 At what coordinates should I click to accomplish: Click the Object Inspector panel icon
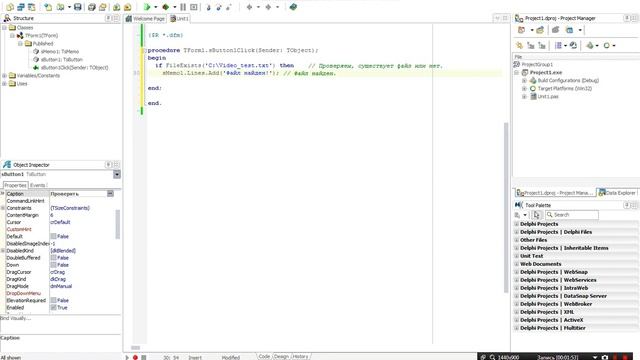(x=7, y=164)
